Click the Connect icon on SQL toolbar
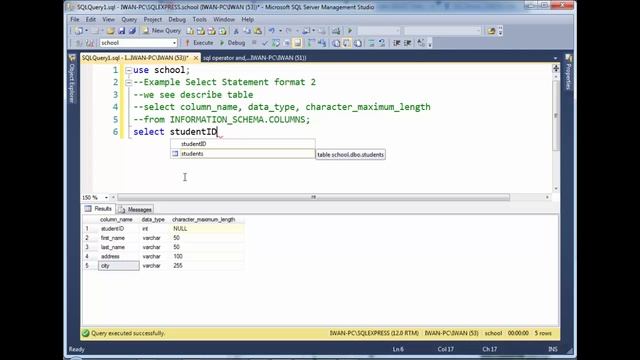The width and height of the screenshot is (640, 360). coord(78,43)
